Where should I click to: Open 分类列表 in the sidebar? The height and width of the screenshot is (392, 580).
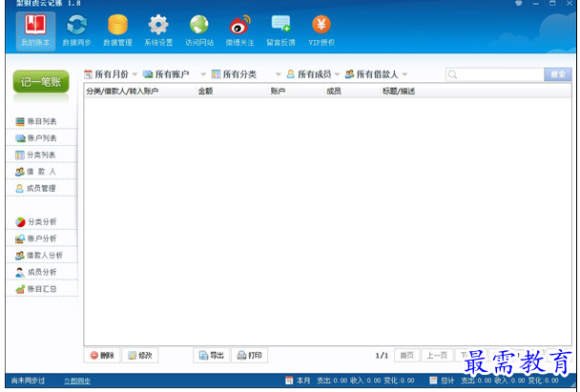pyautogui.click(x=41, y=155)
